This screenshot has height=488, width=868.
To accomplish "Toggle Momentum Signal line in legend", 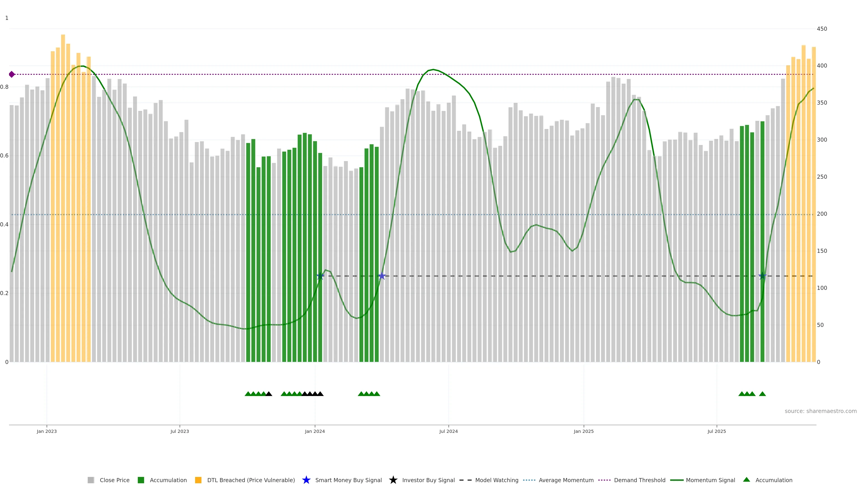I will pyautogui.click(x=710, y=480).
